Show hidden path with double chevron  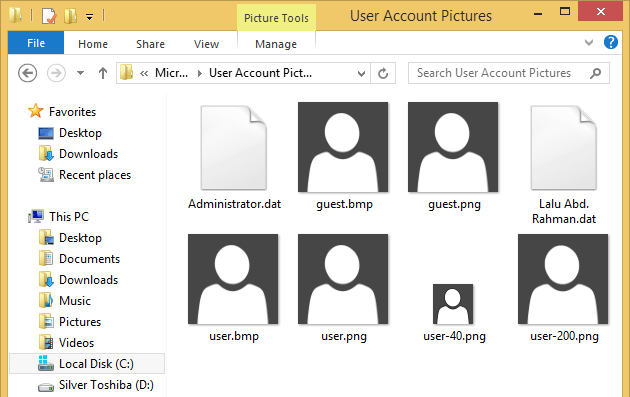pyautogui.click(x=144, y=73)
